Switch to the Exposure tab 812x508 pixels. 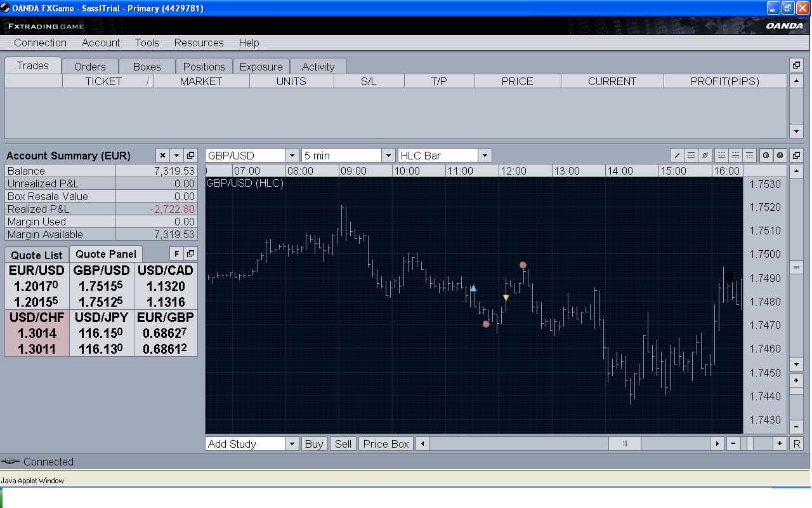click(261, 67)
